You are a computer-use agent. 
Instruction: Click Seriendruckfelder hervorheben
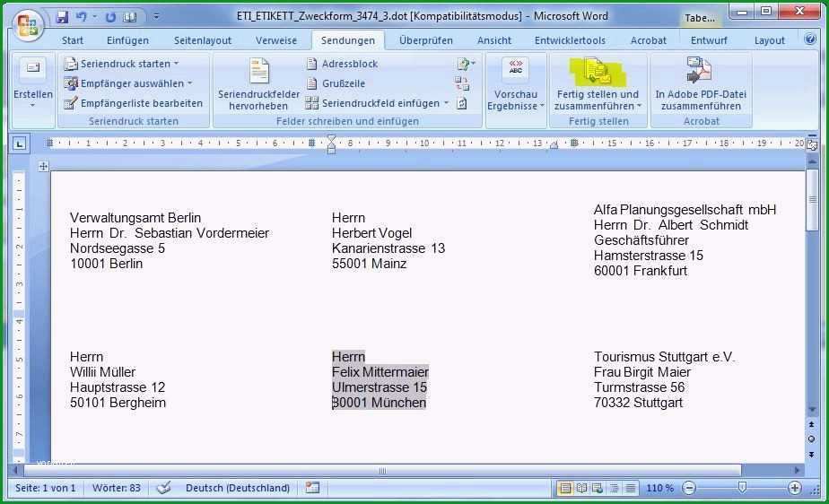258,84
